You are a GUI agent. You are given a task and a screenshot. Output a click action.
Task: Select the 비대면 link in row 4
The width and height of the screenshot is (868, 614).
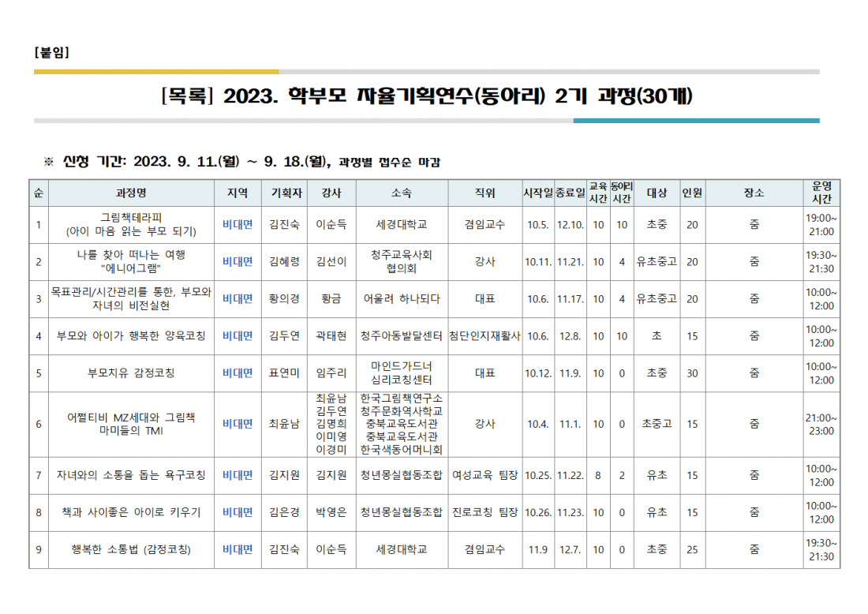(x=238, y=336)
